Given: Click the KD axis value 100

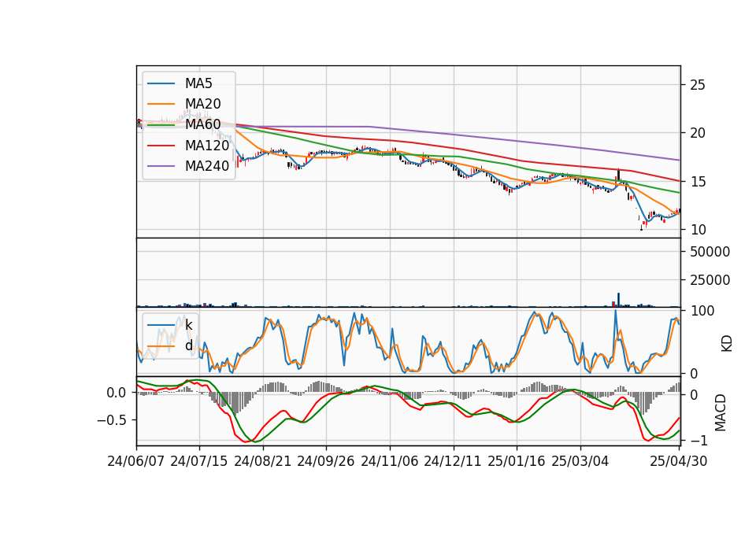Looking at the screenshot, I should coord(702,312).
